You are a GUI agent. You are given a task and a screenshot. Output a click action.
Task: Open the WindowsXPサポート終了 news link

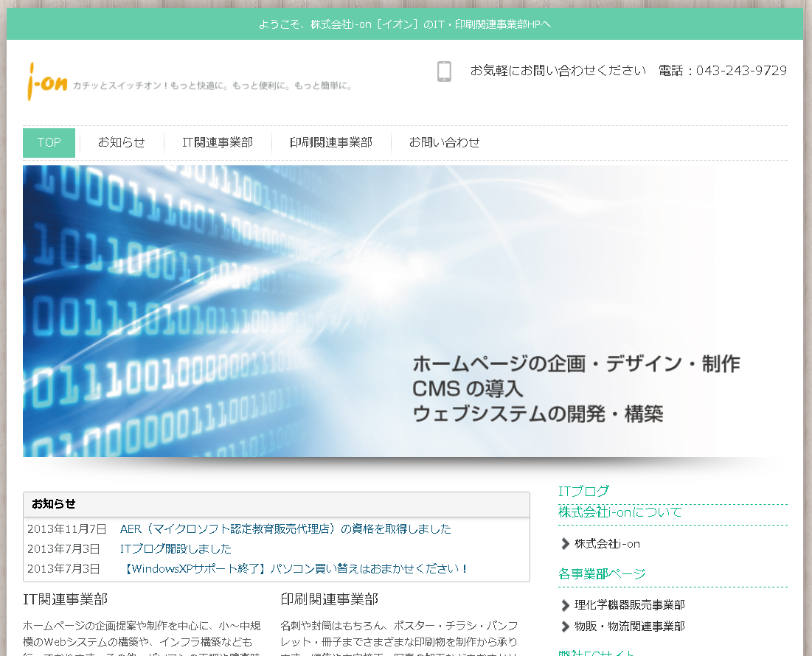click(294, 568)
